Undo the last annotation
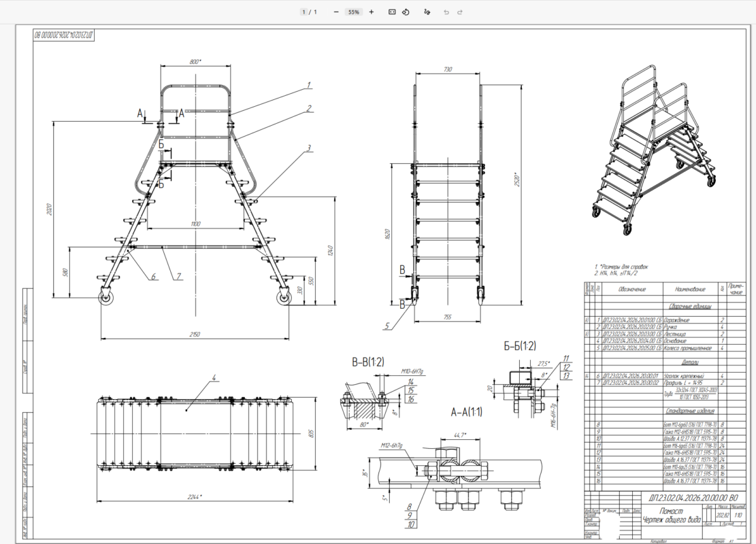Image resolution: width=756 pixels, height=544 pixels. click(446, 12)
